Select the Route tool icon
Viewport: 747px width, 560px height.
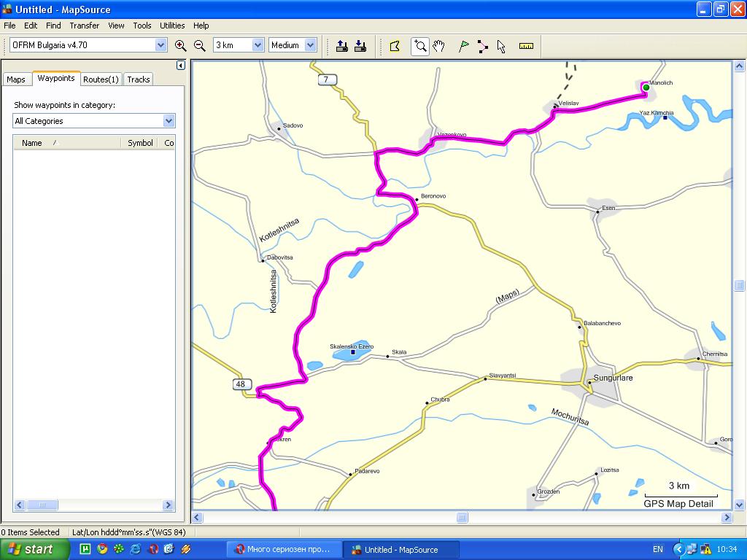pyautogui.click(x=483, y=46)
